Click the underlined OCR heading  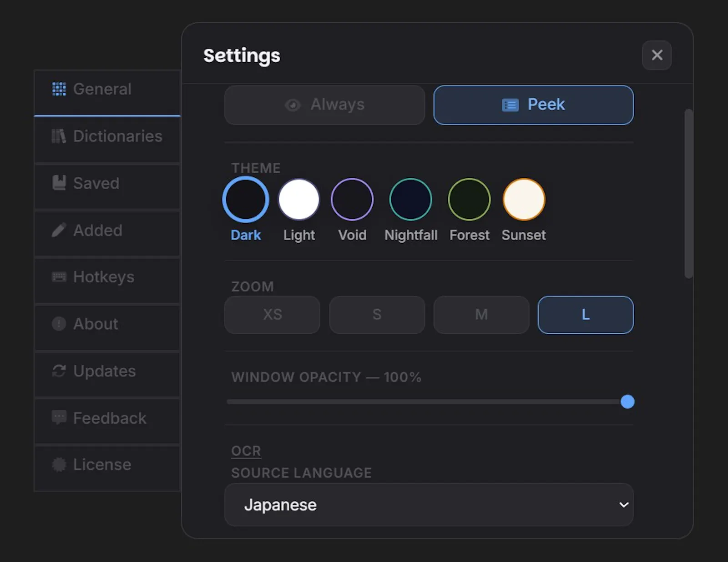[x=246, y=451]
